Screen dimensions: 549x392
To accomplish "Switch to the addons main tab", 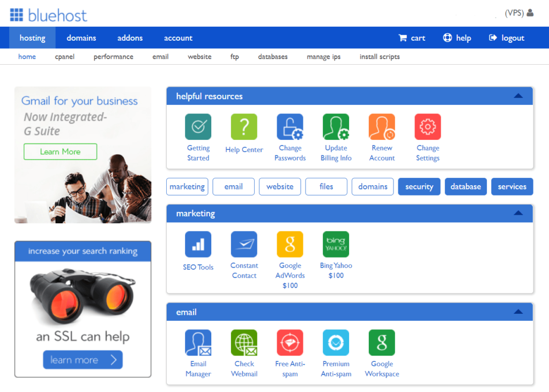I will tap(130, 38).
